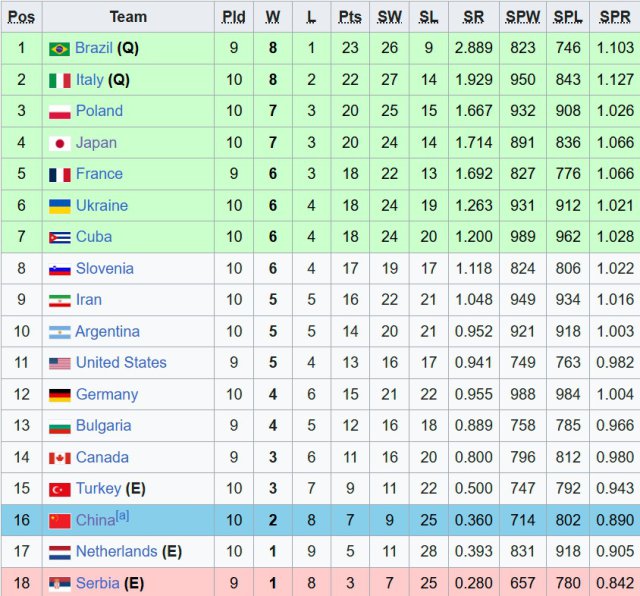
Task: Open the Serbia team link
Action: [x=97, y=583]
